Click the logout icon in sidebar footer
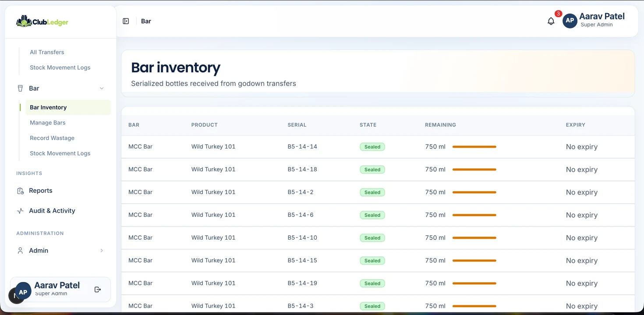The image size is (644, 315). [98, 290]
